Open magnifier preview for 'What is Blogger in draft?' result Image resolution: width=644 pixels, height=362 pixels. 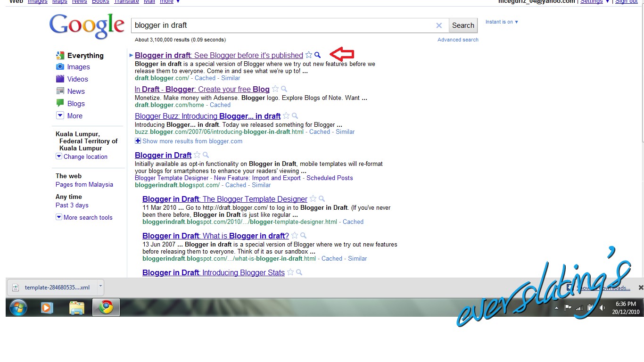tap(303, 236)
